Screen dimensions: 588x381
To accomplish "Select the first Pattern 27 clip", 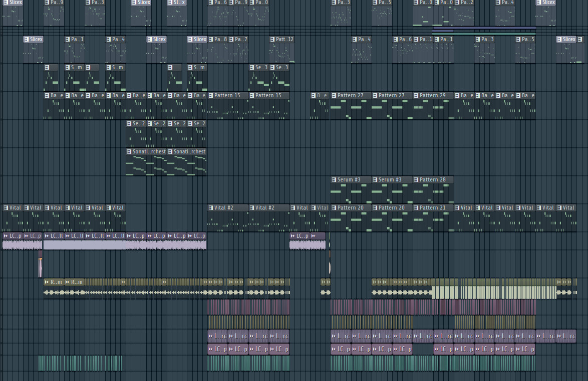I will tap(351, 105).
